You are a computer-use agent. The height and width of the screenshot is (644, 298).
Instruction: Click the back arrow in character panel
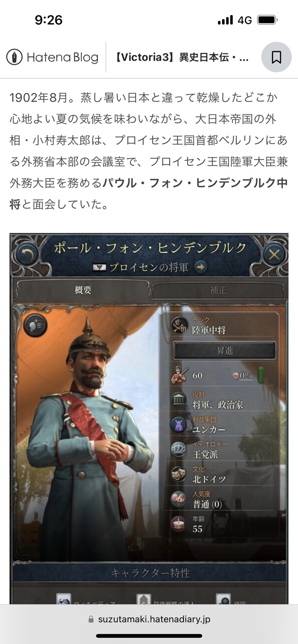[x=27, y=254]
